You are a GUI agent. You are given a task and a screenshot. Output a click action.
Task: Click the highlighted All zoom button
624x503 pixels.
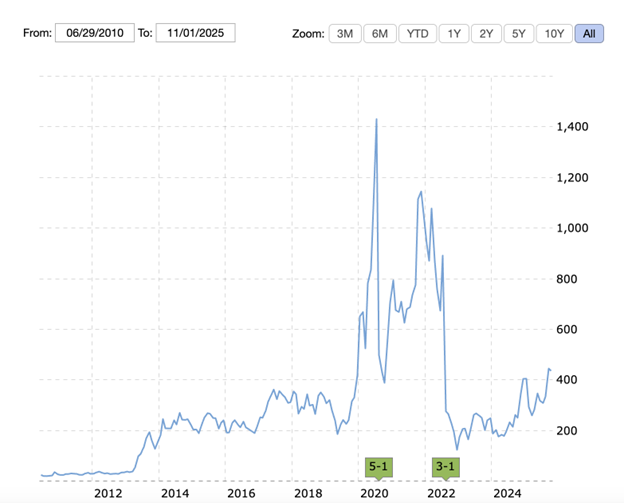click(589, 33)
